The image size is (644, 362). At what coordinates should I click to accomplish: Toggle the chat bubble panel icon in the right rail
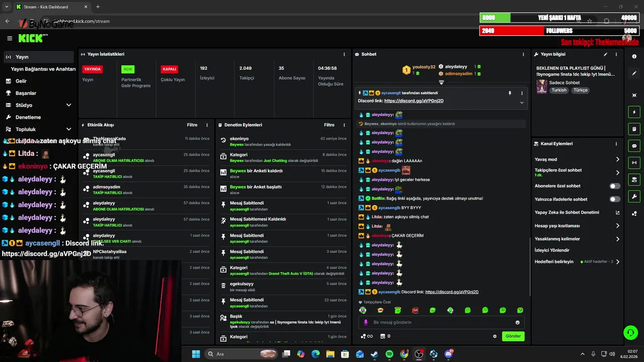pos(634,146)
